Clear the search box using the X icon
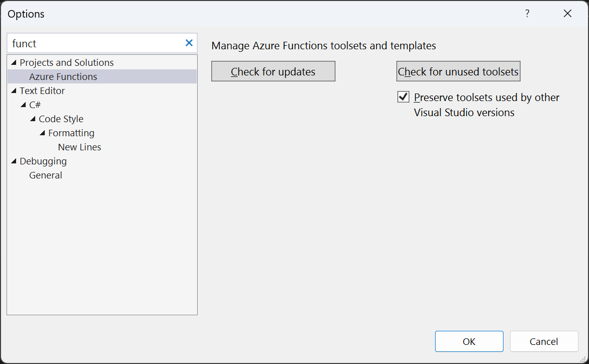This screenshot has width=589, height=364. (x=189, y=43)
